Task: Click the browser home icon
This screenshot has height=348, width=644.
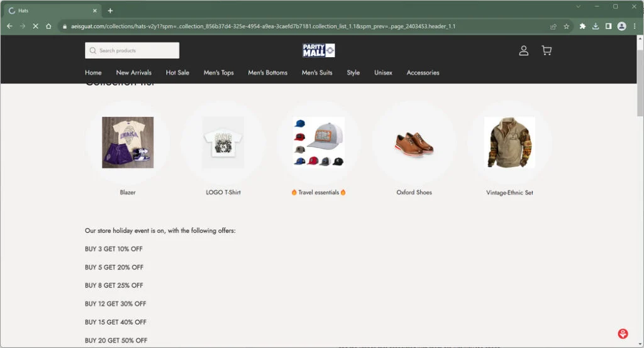Action: point(48,26)
